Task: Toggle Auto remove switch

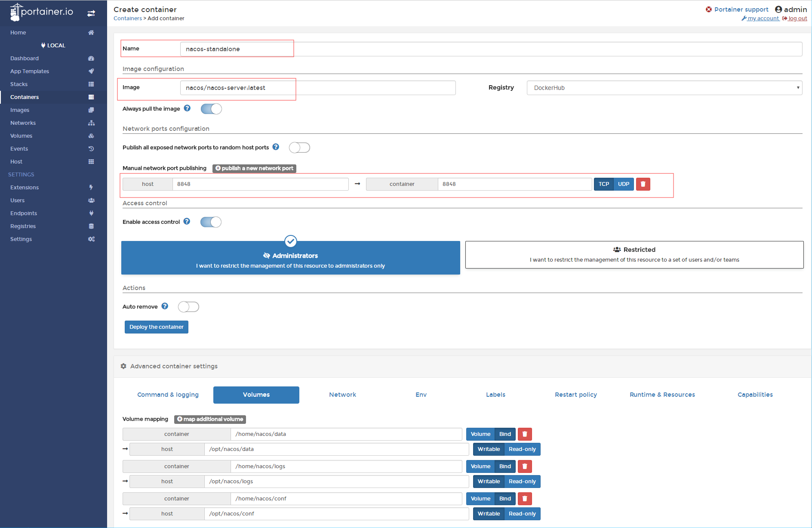Action: [188, 307]
